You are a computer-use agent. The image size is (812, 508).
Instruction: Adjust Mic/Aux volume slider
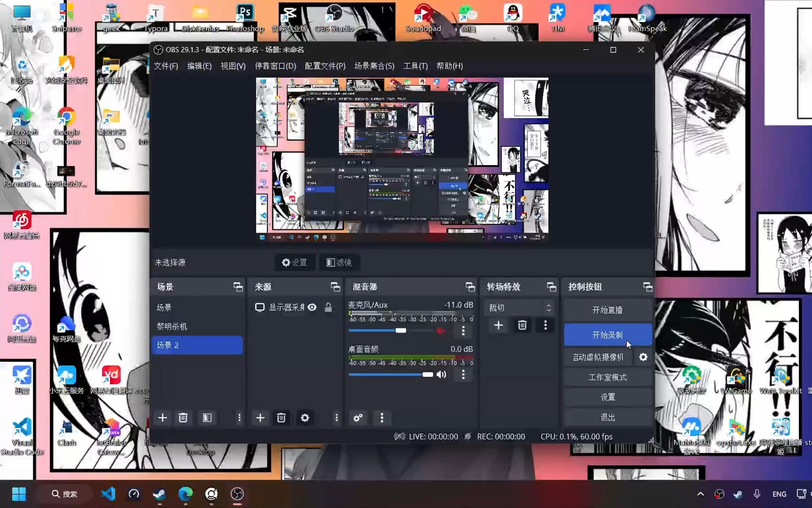391,331
